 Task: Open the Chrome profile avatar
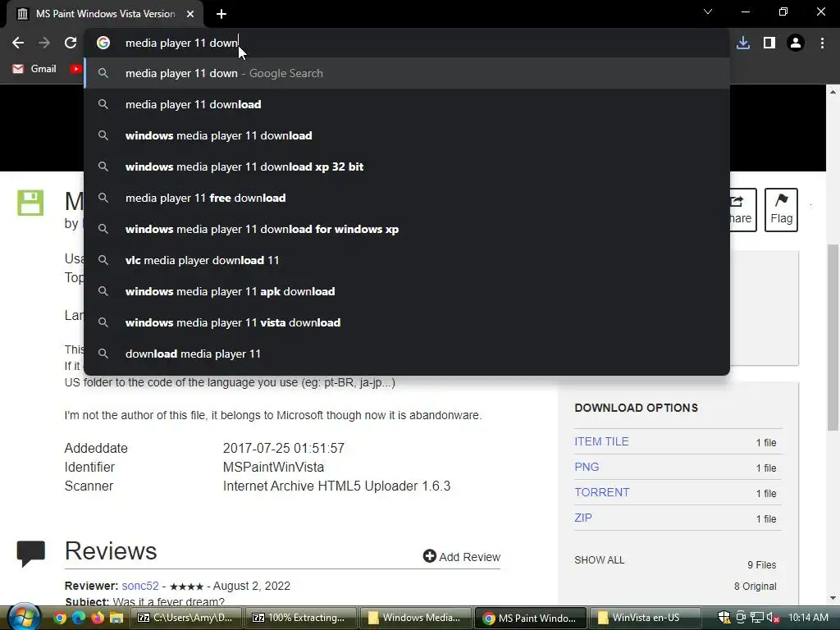(796, 43)
